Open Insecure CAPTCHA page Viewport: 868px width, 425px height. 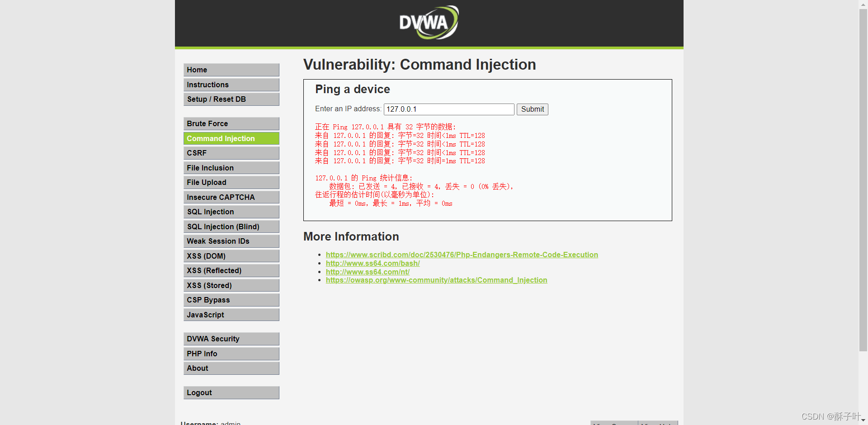[231, 197]
